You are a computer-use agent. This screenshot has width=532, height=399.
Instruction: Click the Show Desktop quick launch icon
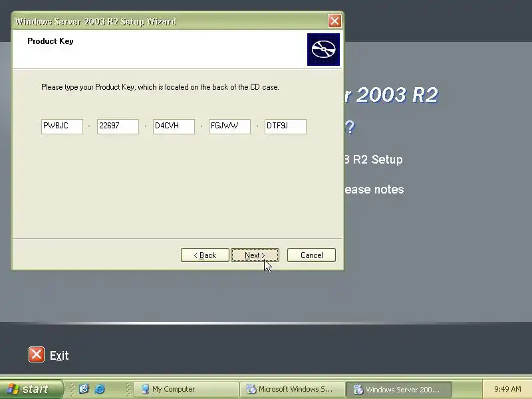pyautogui.click(x=84, y=389)
